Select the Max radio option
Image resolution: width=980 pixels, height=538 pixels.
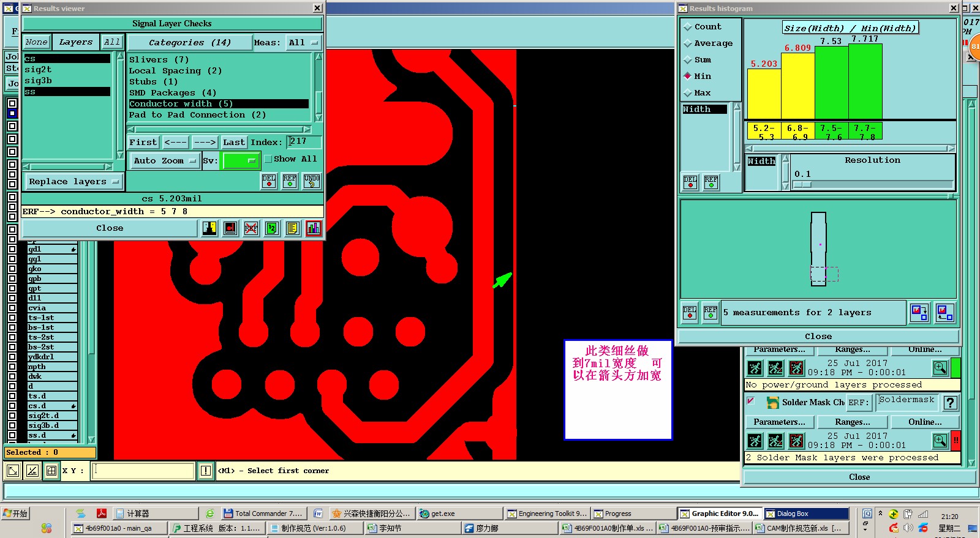(688, 93)
